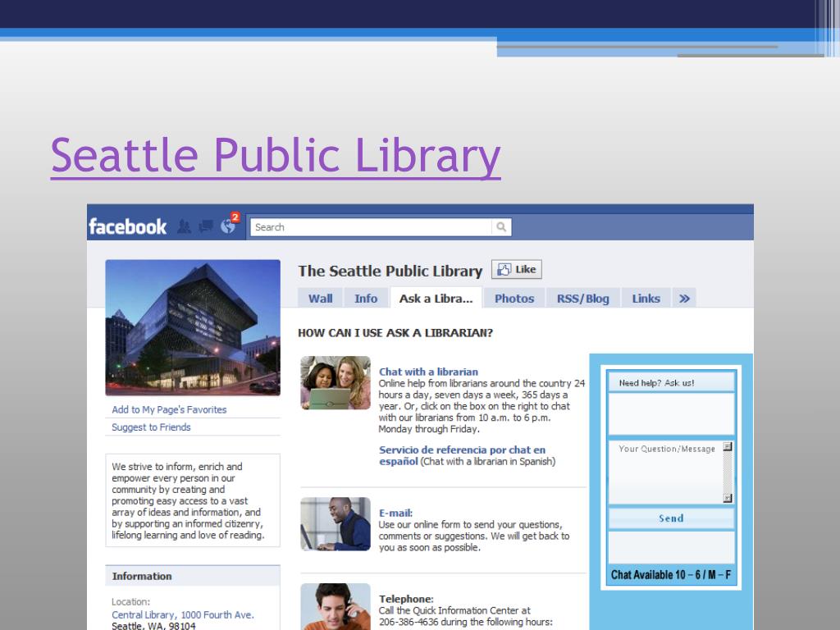Open the notifications globe with 2 badge
Viewport: 840px width, 630px height.
[x=229, y=225]
